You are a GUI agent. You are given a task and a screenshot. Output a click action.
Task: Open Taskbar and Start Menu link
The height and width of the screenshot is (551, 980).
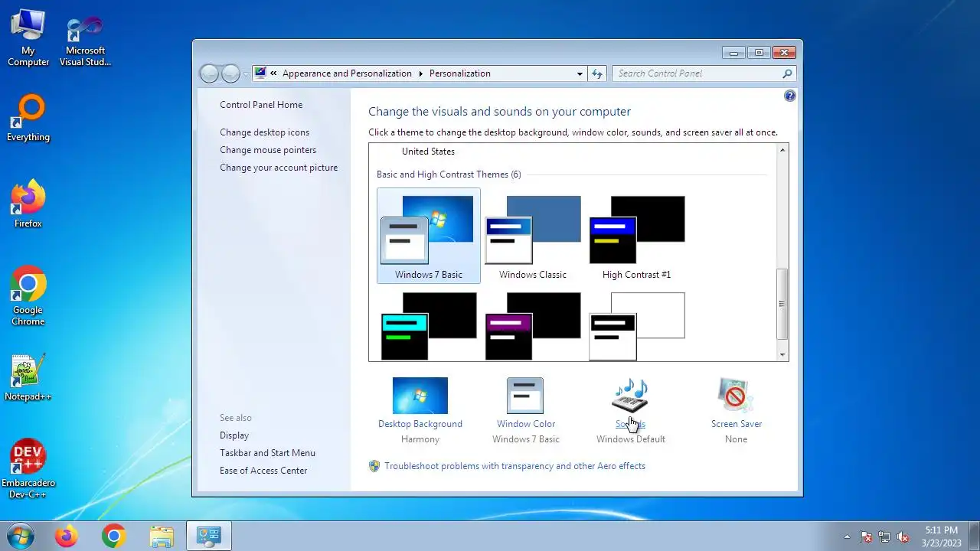(x=267, y=453)
